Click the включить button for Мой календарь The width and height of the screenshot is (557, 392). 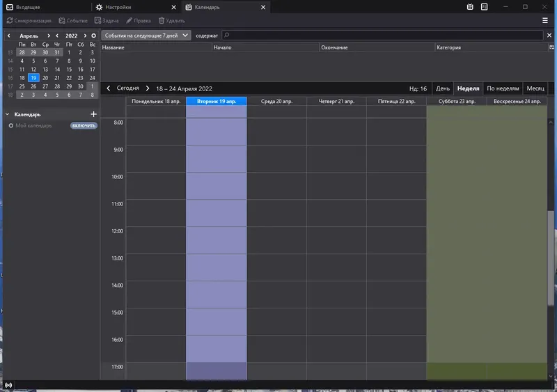(84, 125)
